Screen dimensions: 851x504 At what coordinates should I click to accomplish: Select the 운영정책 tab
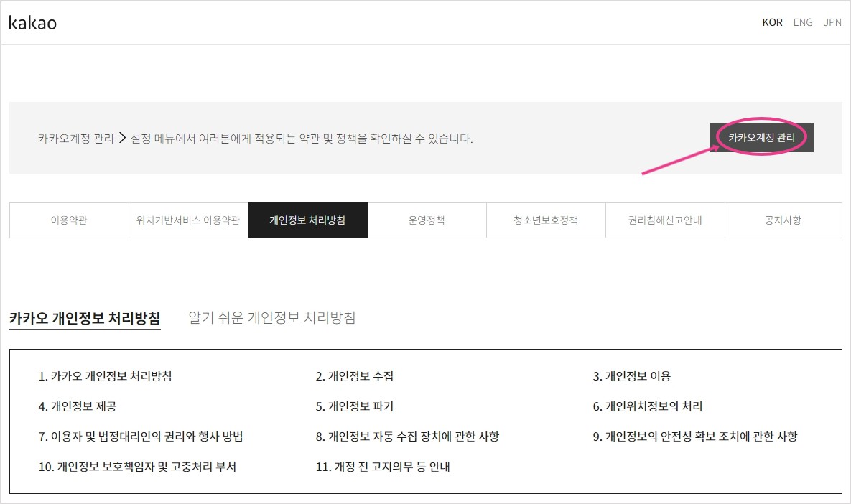pyautogui.click(x=427, y=220)
